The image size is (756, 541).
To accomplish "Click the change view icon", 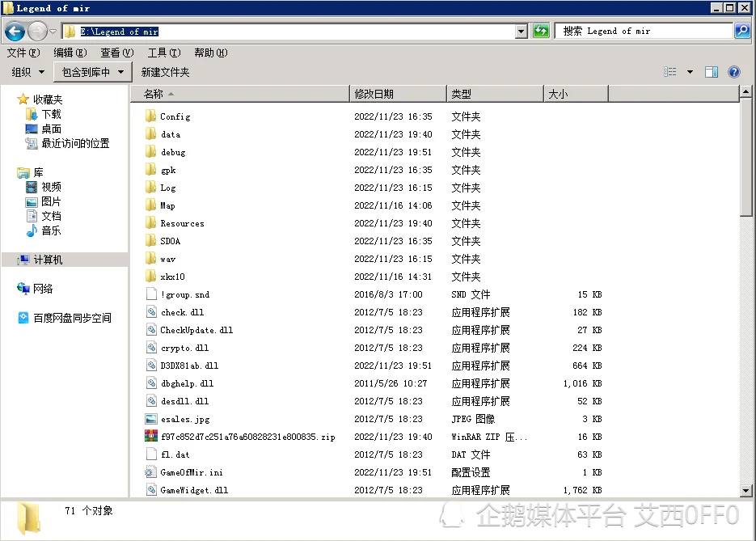I will [x=670, y=72].
